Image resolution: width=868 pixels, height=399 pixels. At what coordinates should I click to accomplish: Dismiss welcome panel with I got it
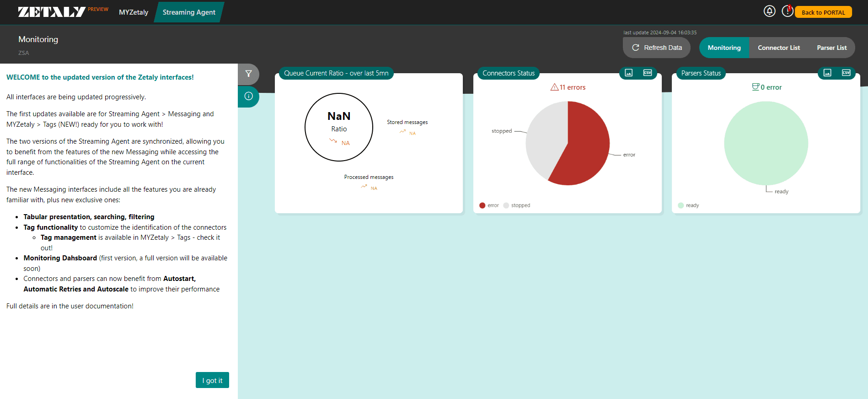pos(212,380)
